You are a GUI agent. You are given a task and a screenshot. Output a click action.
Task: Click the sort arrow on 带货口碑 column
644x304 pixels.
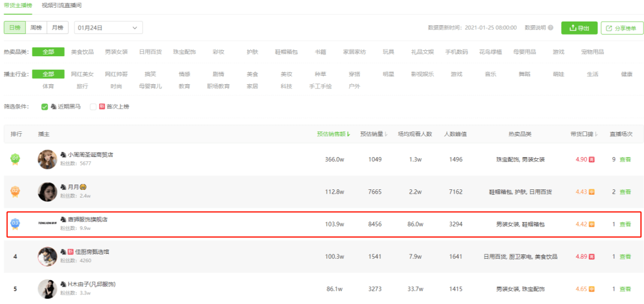pyautogui.click(x=596, y=134)
